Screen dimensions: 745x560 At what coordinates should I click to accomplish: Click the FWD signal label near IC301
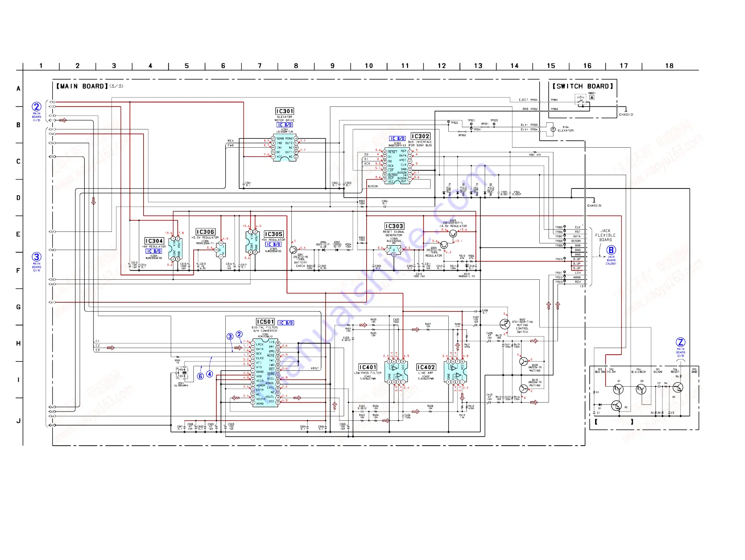coord(231,145)
